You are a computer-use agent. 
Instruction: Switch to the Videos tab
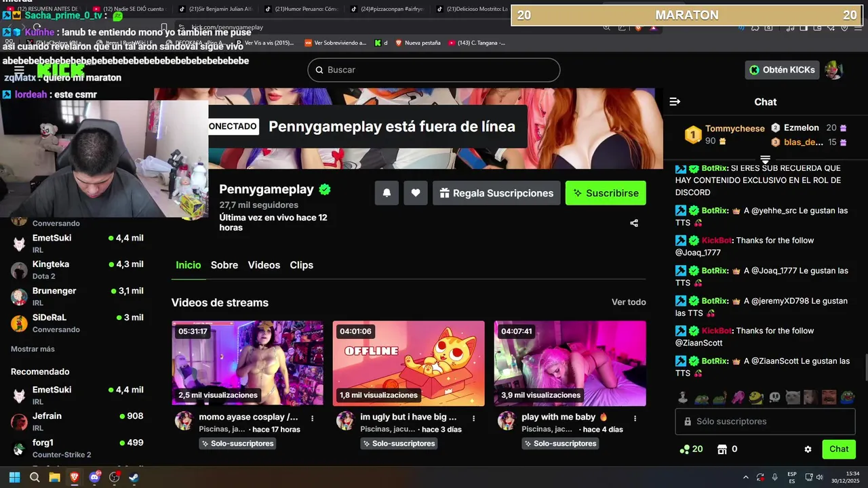point(264,265)
